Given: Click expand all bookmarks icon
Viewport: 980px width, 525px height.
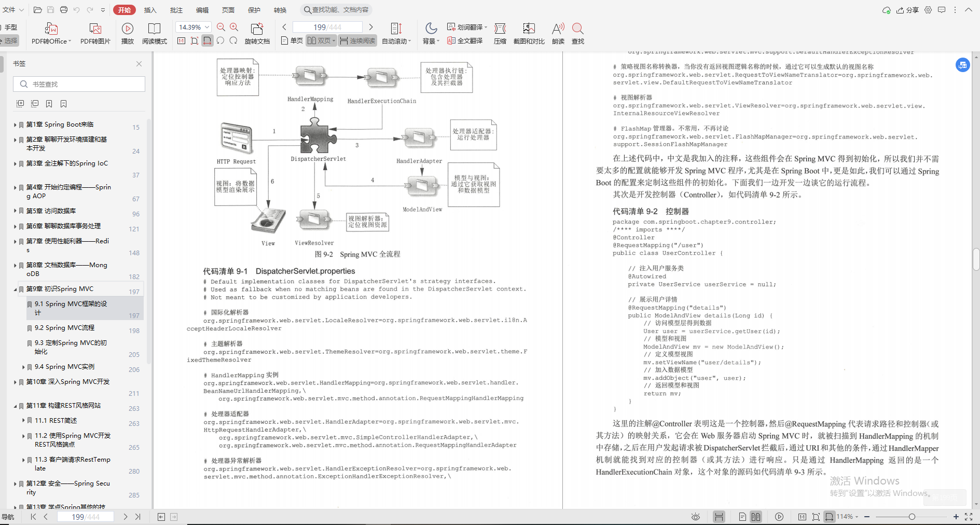Looking at the screenshot, I should click(x=20, y=104).
